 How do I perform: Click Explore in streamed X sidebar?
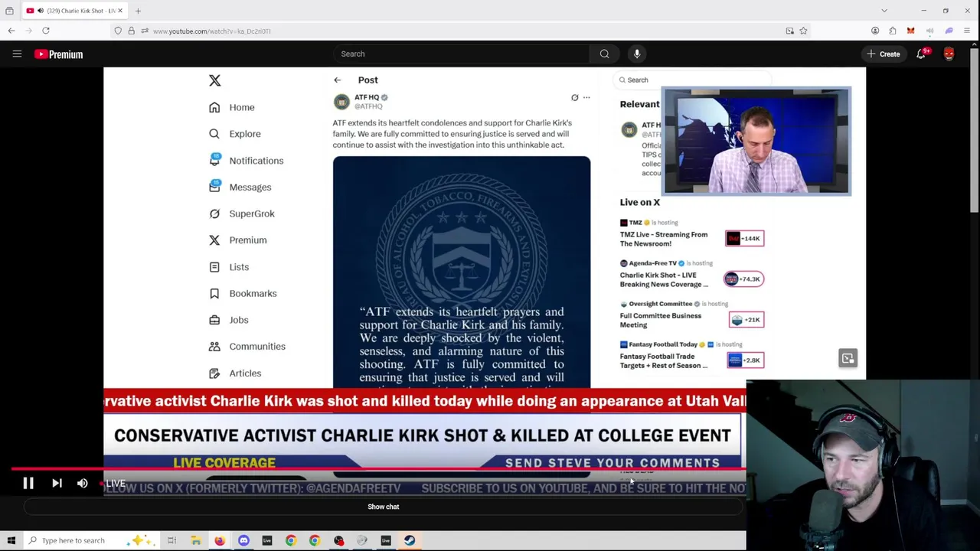pos(235,134)
